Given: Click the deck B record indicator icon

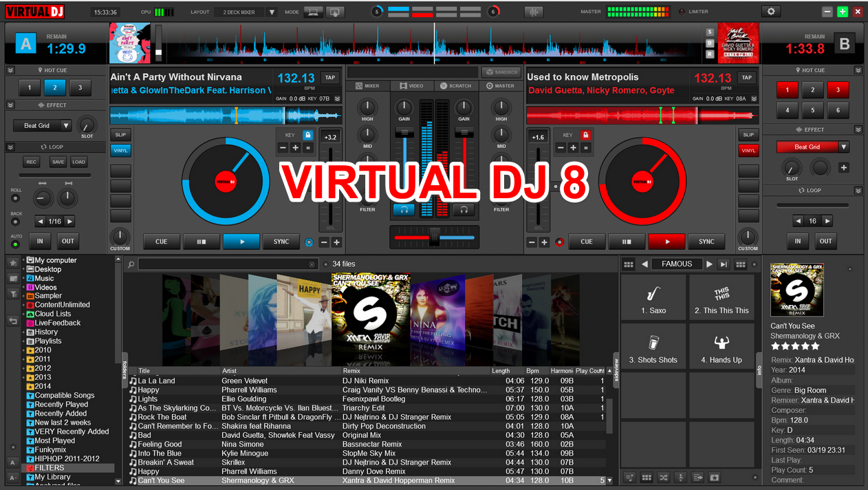Looking at the screenshot, I should pos(559,242).
